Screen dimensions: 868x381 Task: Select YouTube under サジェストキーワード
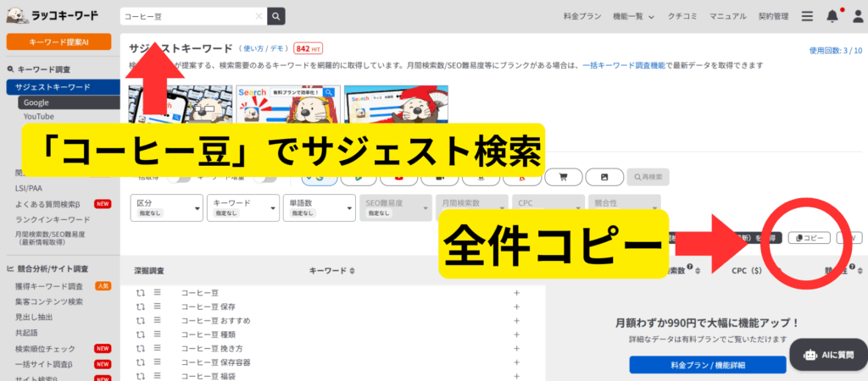[39, 116]
